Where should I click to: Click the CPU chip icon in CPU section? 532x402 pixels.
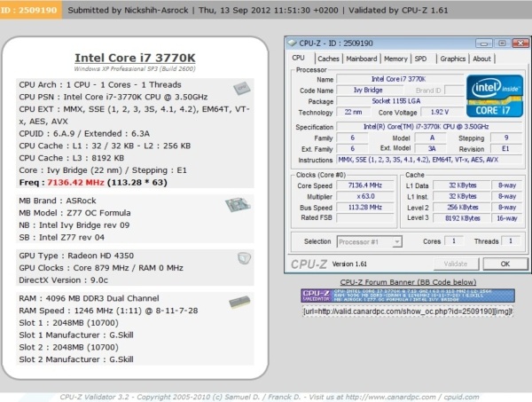pyautogui.click(x=241, y=88)
